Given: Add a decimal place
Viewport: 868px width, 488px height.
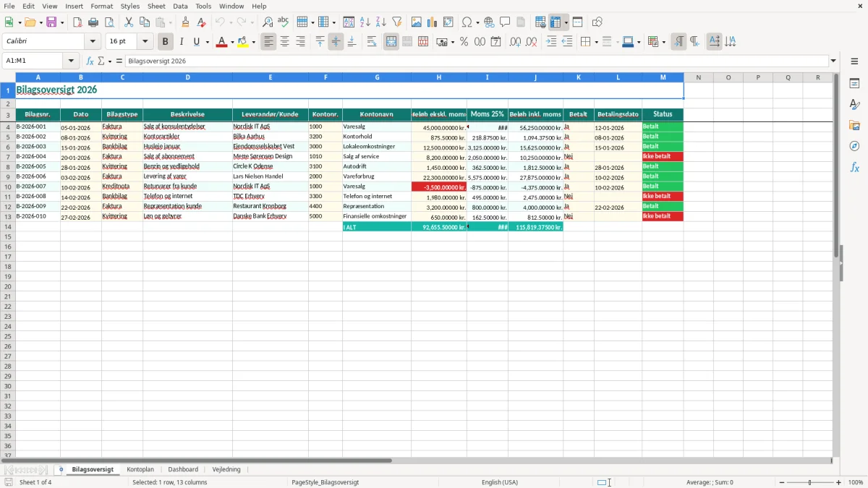Looking at the screenshot, I should point(516,42).
